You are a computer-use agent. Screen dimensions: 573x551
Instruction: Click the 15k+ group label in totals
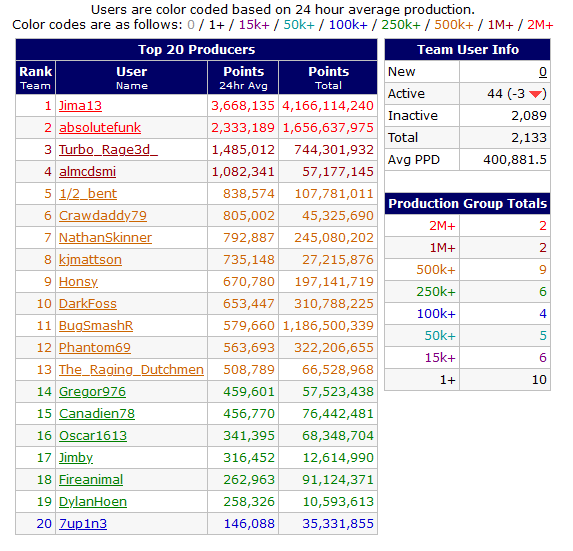pyautogui.click(x=440, y=357)
